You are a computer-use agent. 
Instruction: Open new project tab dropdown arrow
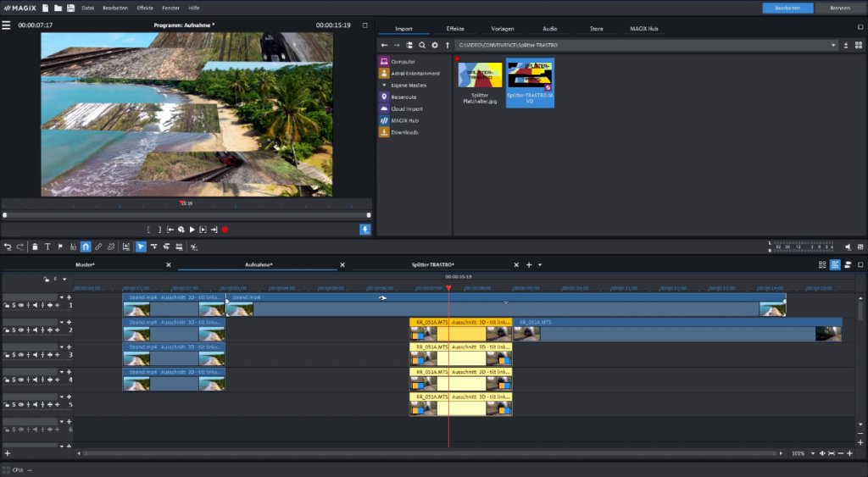pyautogui.click(x=540, y=265)
